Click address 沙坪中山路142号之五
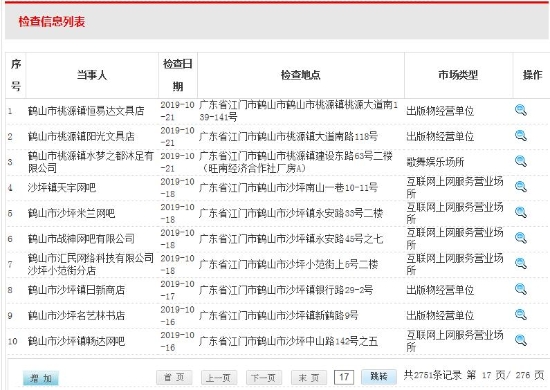 [288, 341]
